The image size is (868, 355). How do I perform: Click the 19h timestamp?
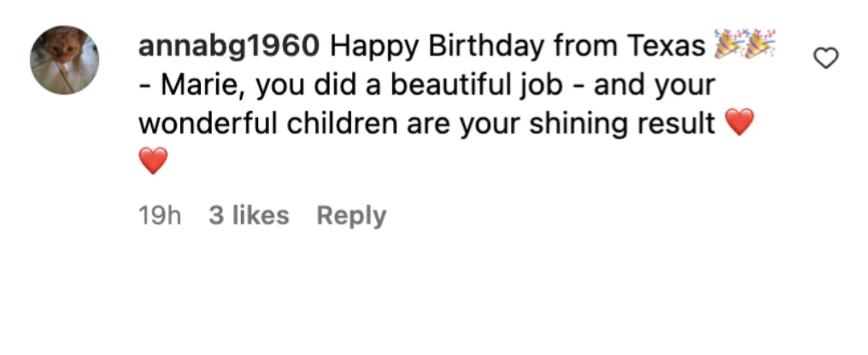click(x=160, y=216)
